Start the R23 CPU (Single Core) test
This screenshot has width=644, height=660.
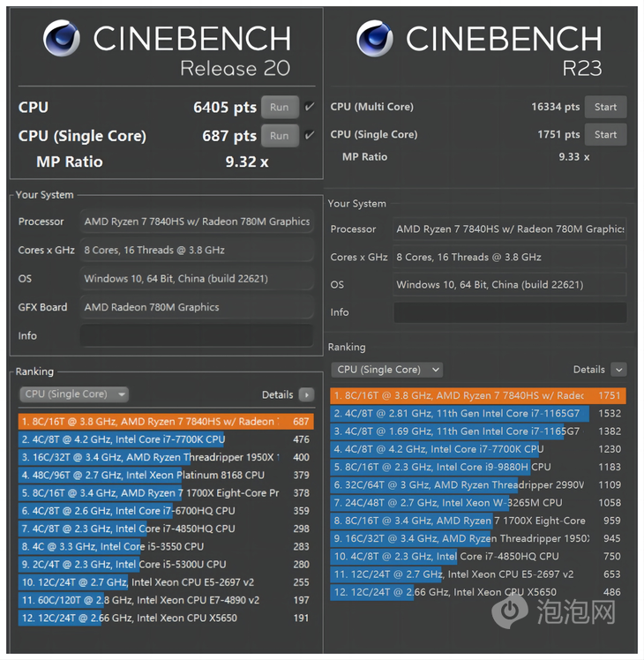pos(605,135)
